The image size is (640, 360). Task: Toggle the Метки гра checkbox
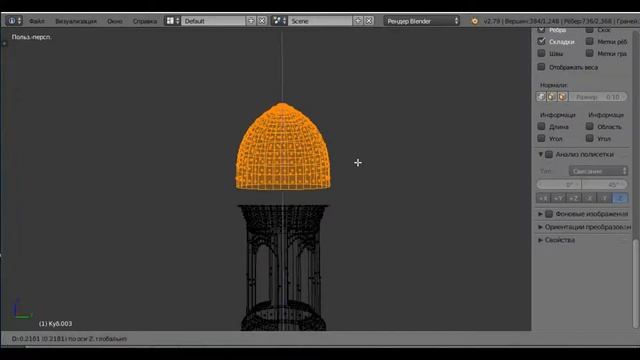[x=589, y=53]
